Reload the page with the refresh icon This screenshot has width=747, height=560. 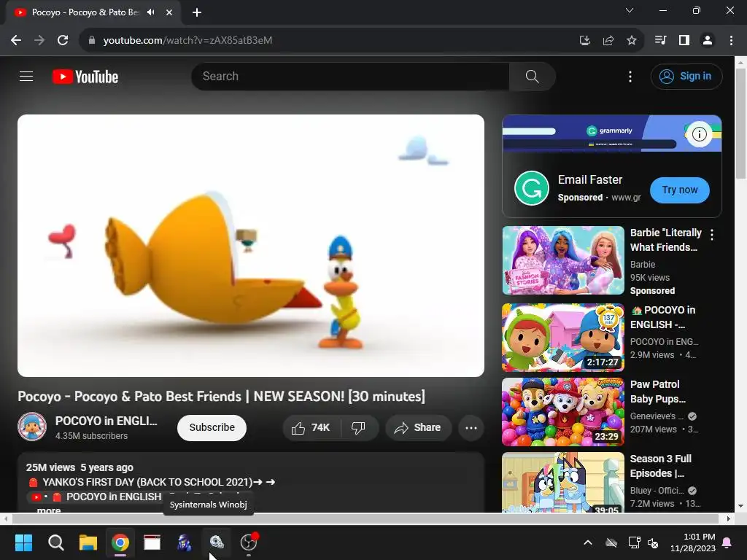coord(63,41)
